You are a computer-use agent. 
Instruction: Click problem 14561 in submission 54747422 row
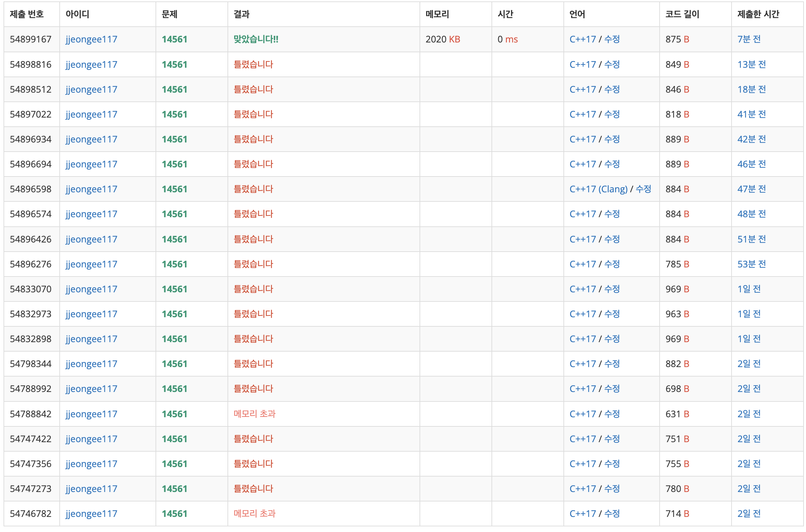pos(174,439)
